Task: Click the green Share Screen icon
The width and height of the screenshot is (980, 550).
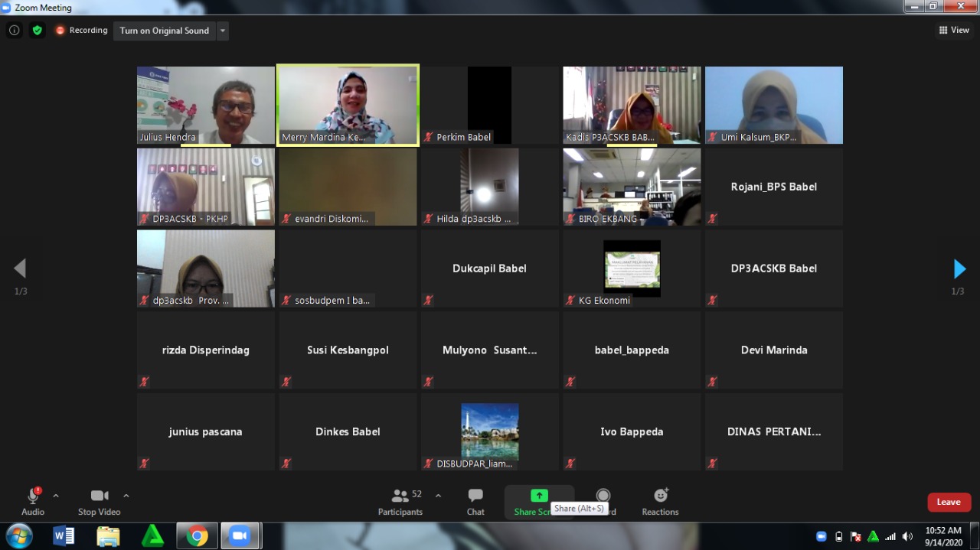Action: [x=539, y=496]
